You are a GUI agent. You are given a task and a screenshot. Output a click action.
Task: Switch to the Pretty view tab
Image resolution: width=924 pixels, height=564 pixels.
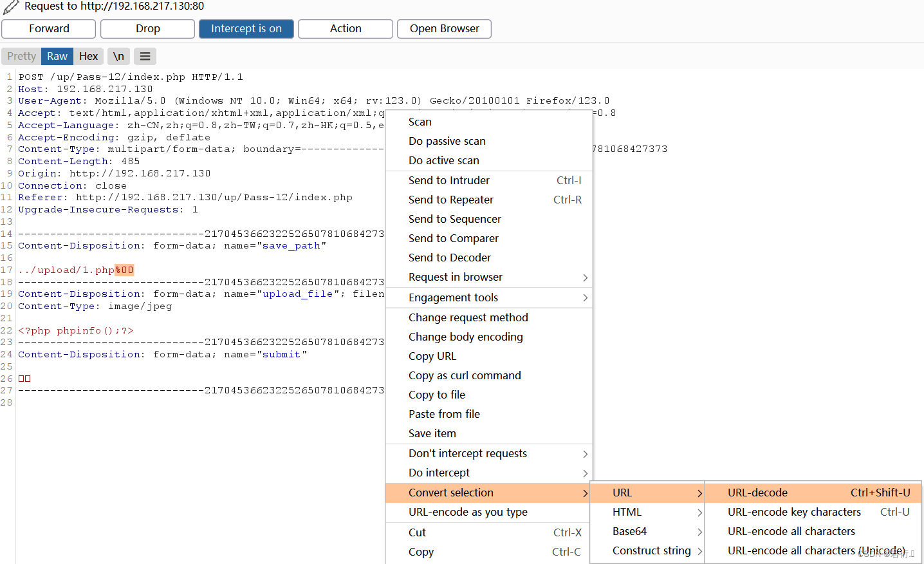pos(21,57)
